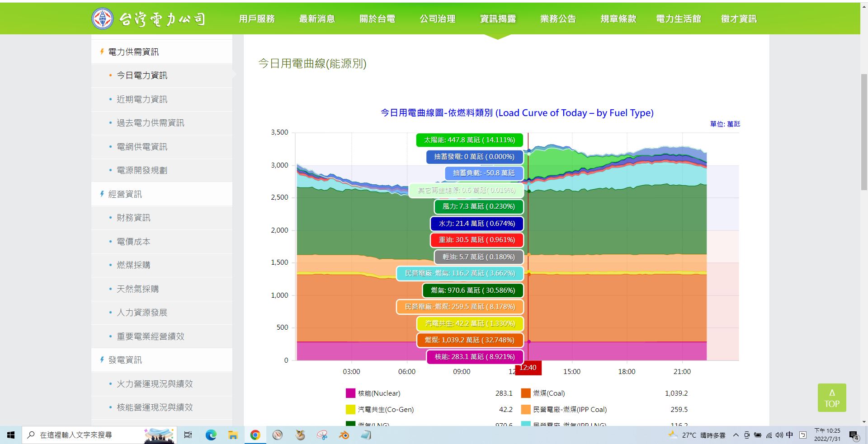Open 人力資源發展 in the sidebar
The height and width of the screenshot is (444, 868).
[x=162, y=313]
